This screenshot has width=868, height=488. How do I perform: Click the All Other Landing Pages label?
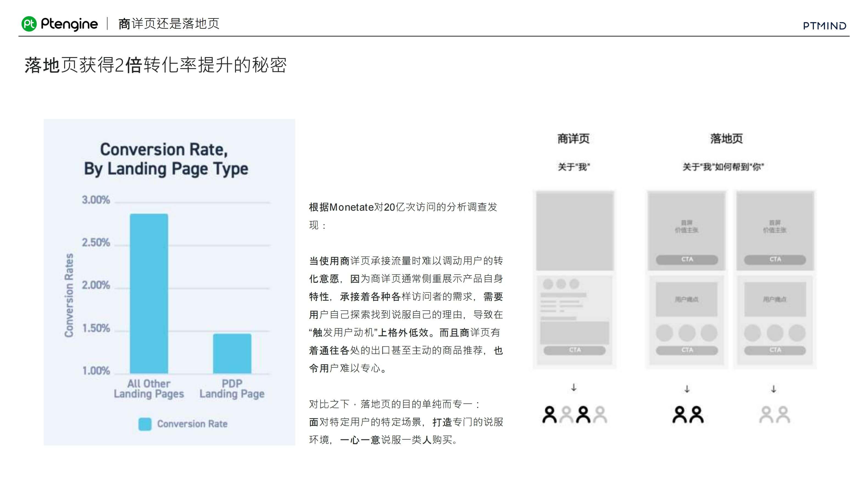149,389
